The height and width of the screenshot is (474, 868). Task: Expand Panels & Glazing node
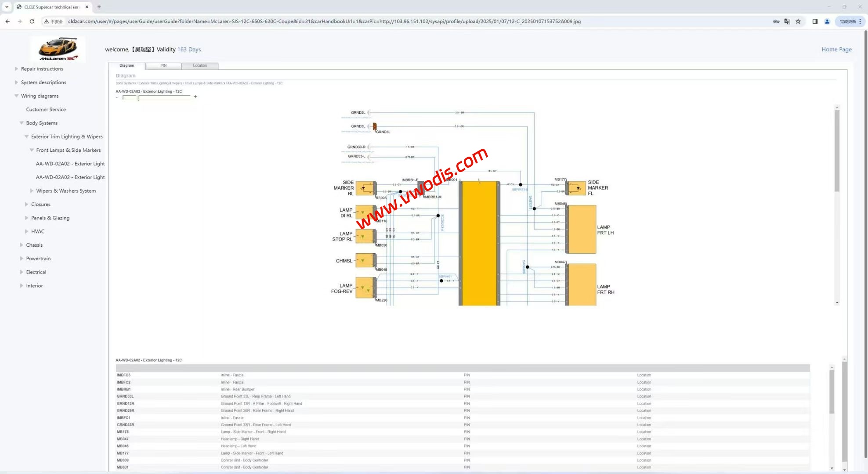click(x=26, y=218)
